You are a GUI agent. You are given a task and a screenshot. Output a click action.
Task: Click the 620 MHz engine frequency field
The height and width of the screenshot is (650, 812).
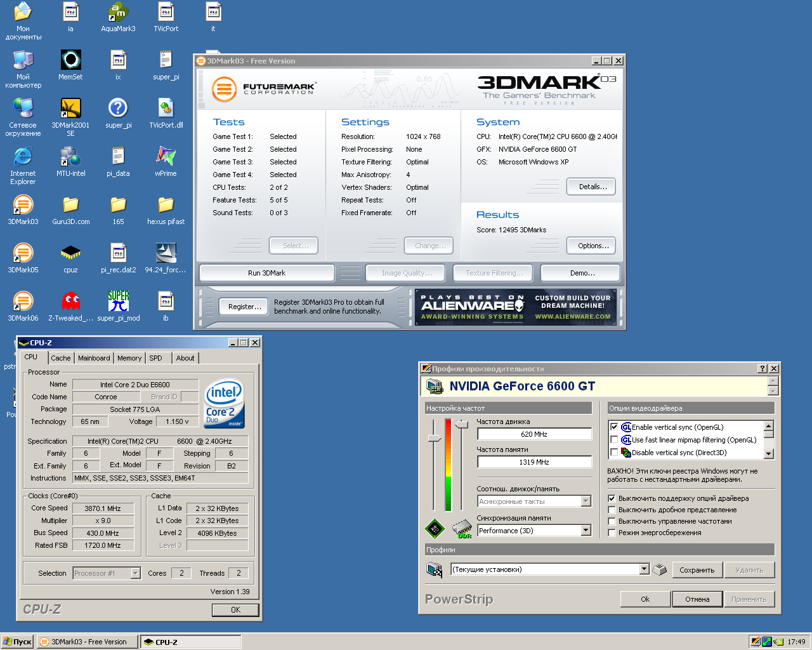tap(534, 434)
